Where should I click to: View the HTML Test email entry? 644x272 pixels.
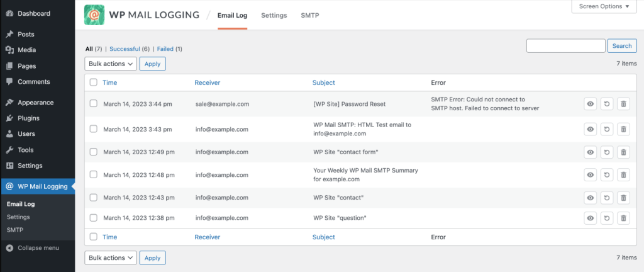tap(590, 130)
